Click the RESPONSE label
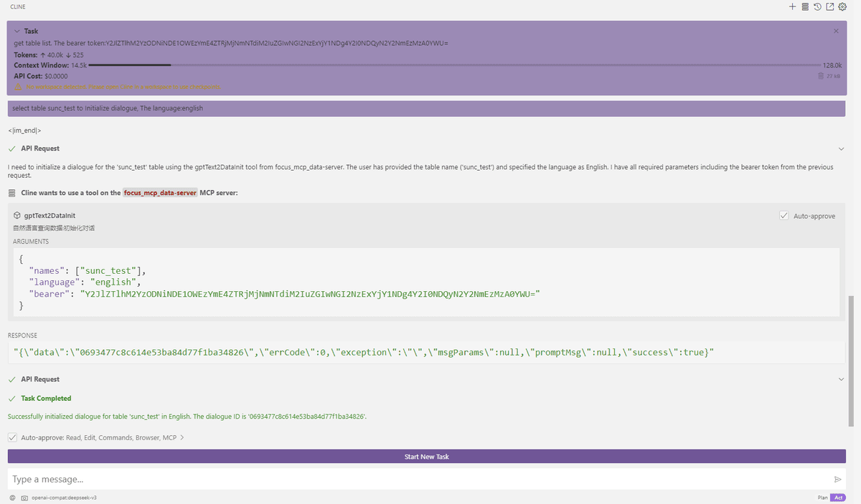The image size is (861, 504). point(22,335)
